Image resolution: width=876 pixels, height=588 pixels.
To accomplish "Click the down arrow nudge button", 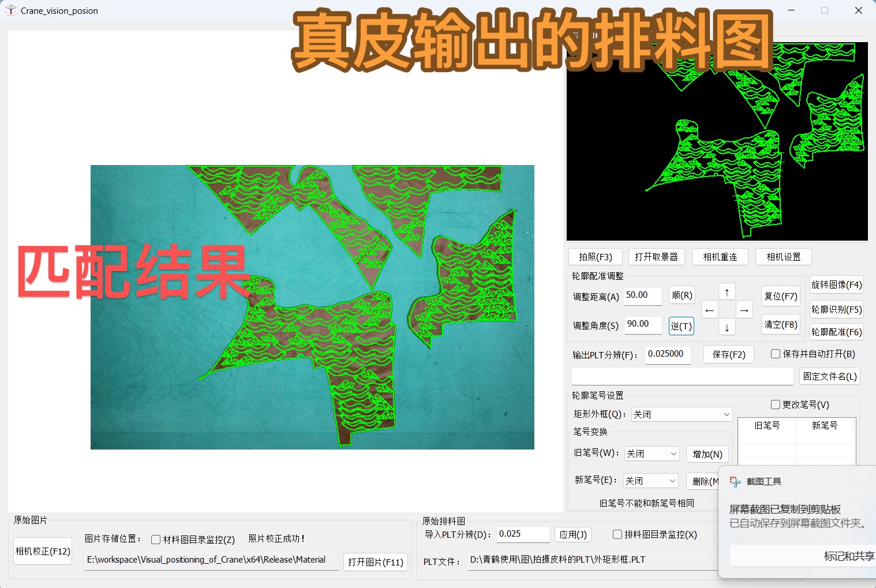I will point(727,327).
